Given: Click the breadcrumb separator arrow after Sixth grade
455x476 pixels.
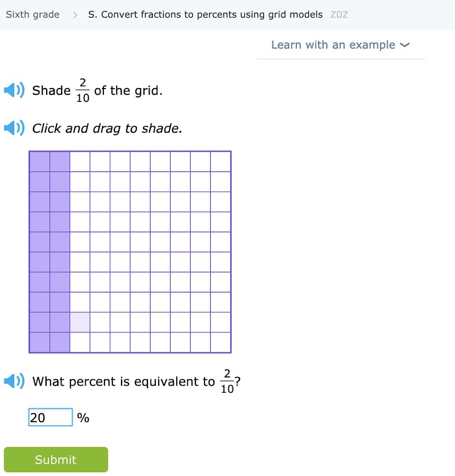Looking at the screenshot, I should (x=75, y=15).
